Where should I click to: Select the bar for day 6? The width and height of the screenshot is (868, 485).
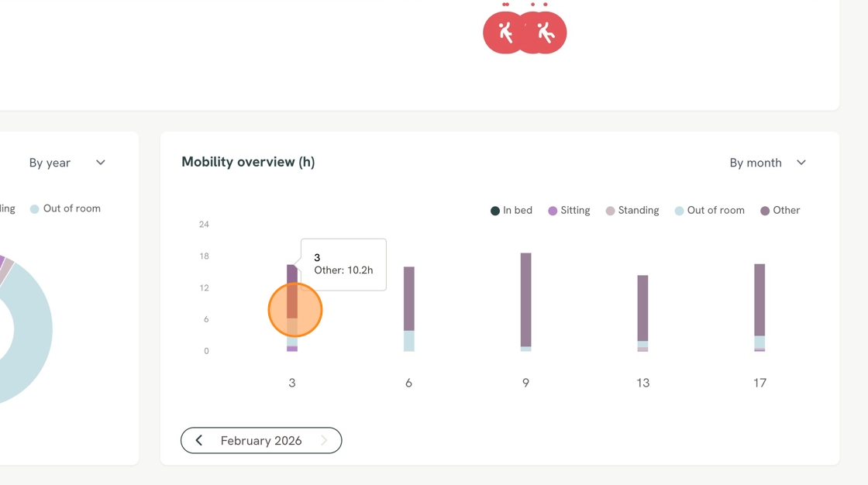[x=409, y=309]
